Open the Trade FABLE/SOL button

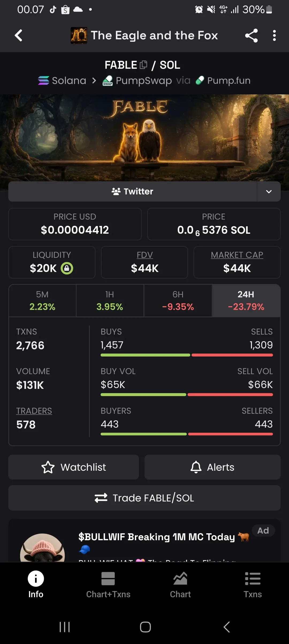144,498
